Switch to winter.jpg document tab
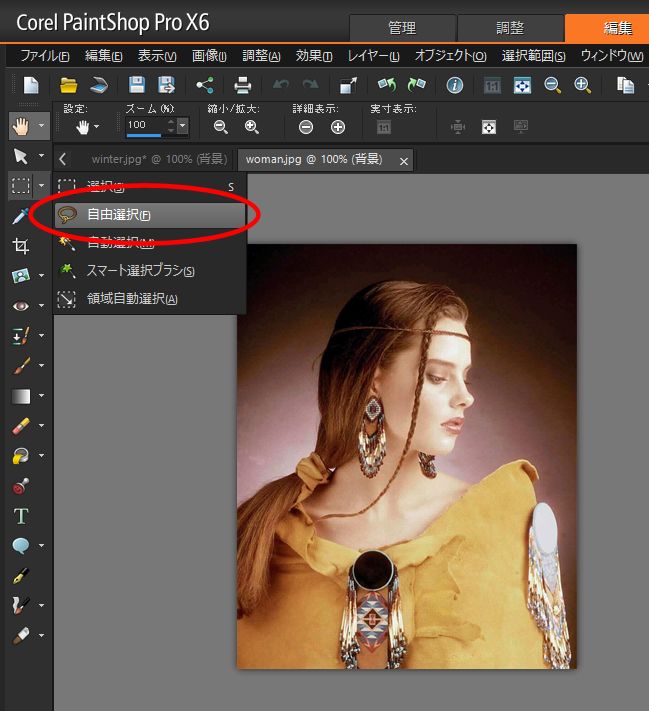Viewport: 649px width, 711px height. coord(159,160)
